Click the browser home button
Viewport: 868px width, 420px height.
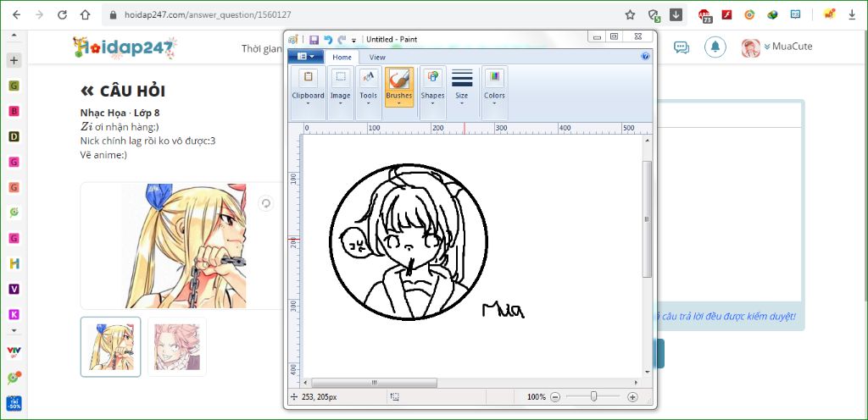pyautogui.click(x=85, y=15)
